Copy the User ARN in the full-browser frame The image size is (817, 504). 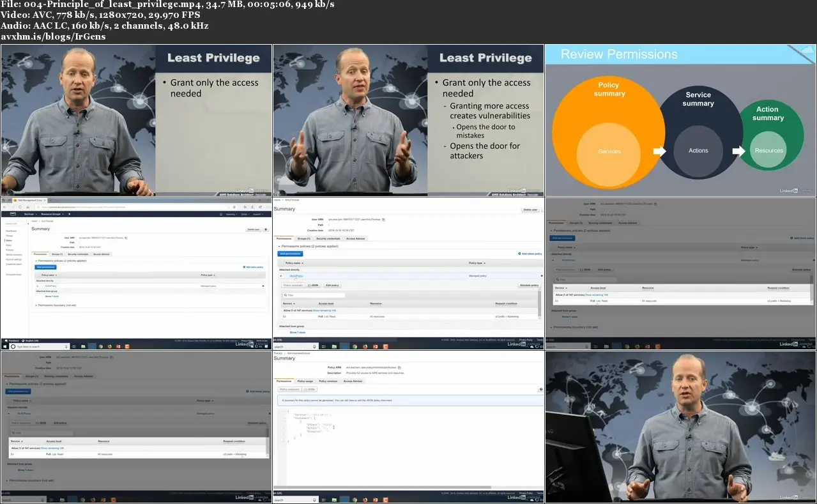pos(126,237)
